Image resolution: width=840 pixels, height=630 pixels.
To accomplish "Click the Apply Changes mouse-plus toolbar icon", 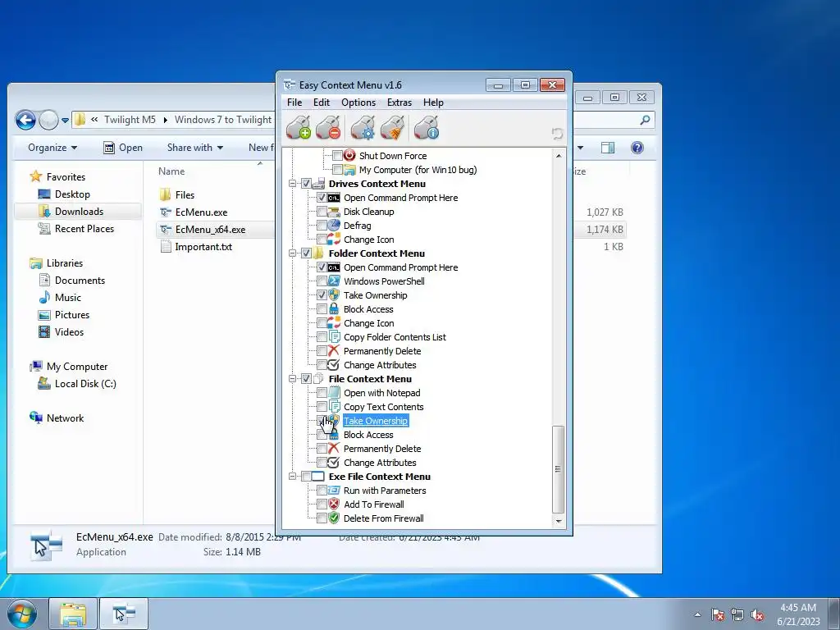I will (x=299, y=127).
